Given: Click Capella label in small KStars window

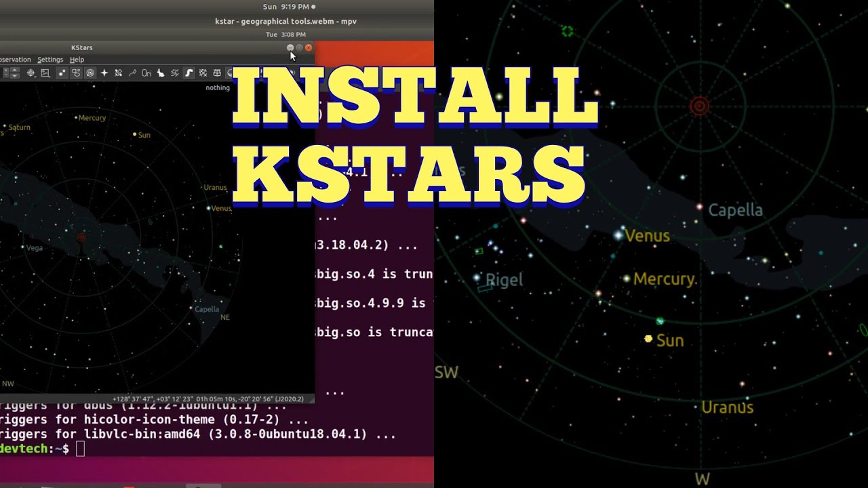Looking at the screenshot, I should (207, 309).
